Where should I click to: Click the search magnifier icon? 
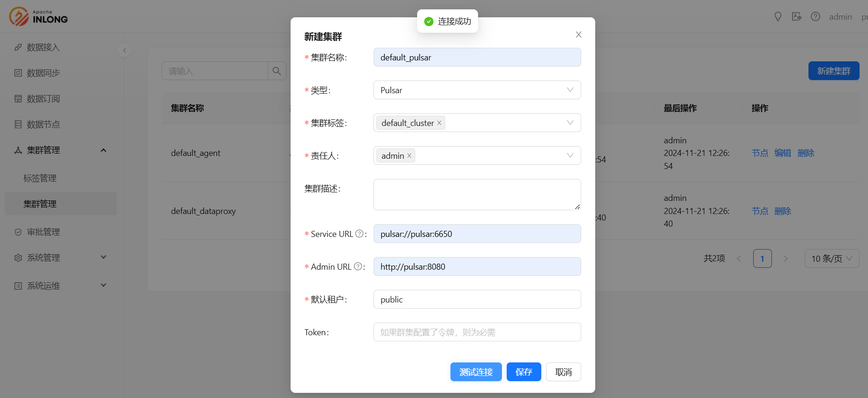pos(277,71)
